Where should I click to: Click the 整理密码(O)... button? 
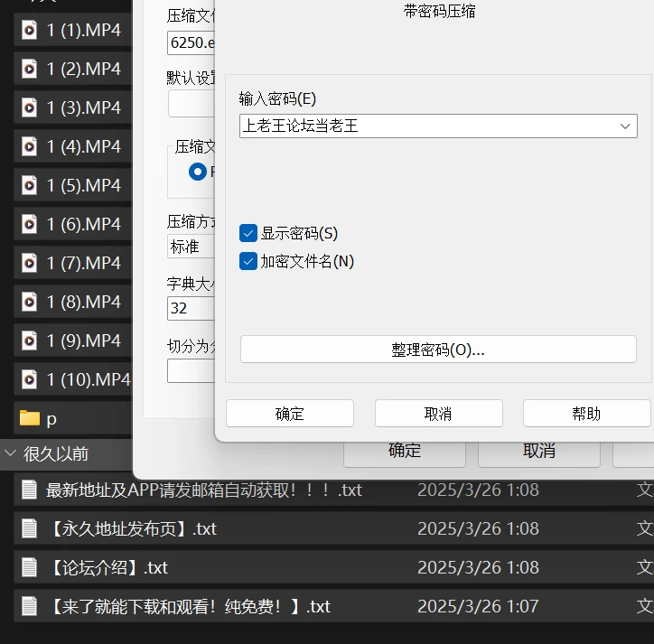click(x=438, y=350)
